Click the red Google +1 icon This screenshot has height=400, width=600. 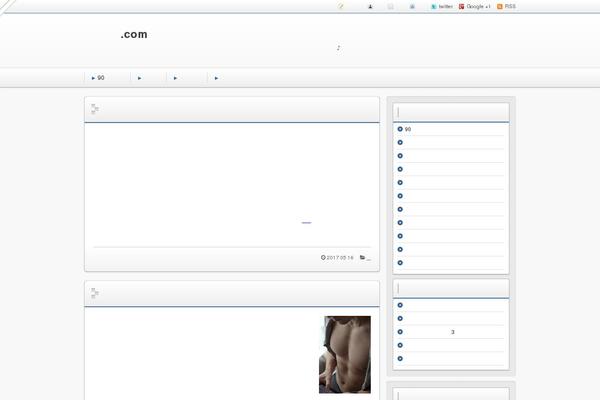[x=461, y=7]
